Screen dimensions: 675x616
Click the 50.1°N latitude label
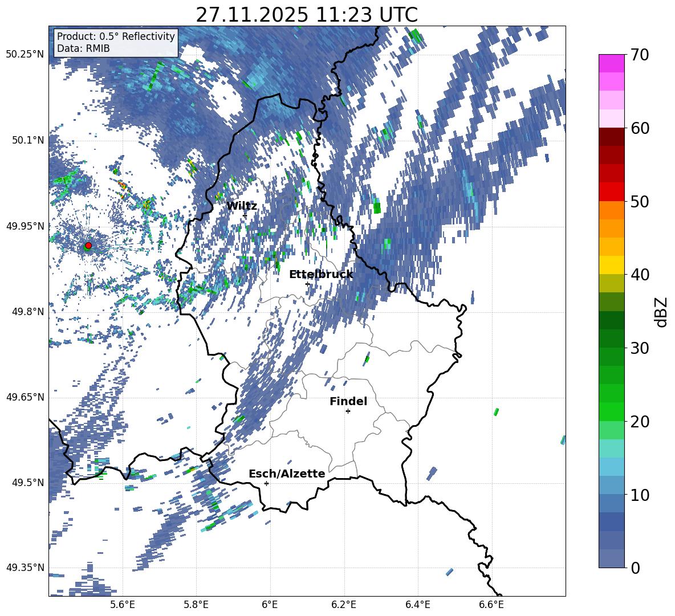(27, 140)
